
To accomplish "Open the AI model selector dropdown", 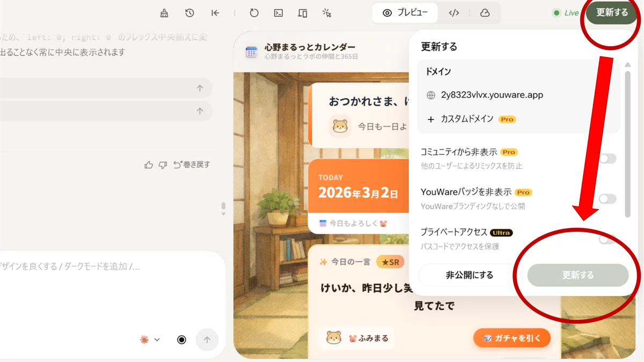I will click(150, 339).
